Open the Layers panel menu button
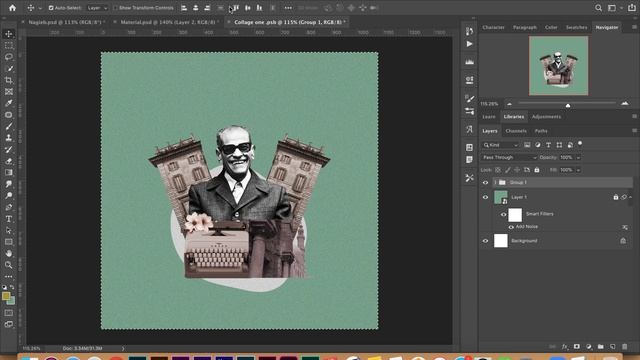Screen dimensions: 640x360 [634, 131]
